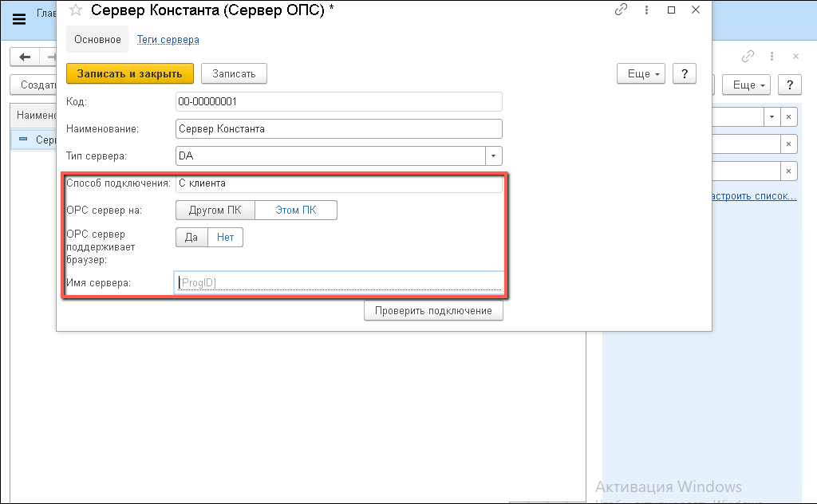The width and height of the screenshot is (817, 504).
Task: Open the three-dot options menu in title
Action: coord(645,10)
